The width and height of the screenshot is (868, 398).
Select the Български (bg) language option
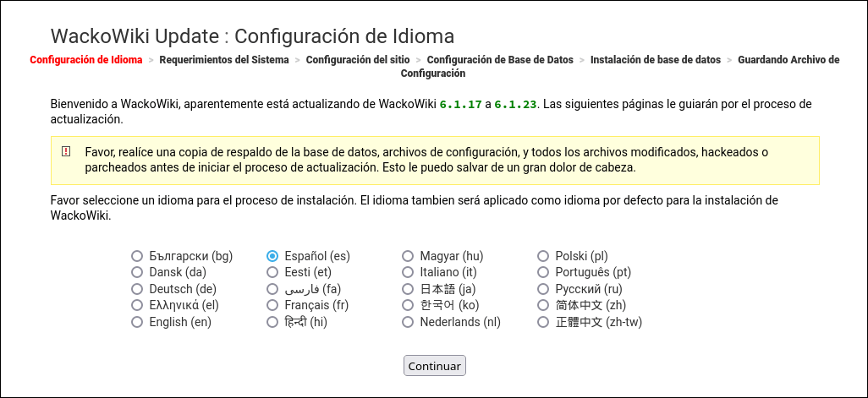pyautogui.click(x=137, y=256)
